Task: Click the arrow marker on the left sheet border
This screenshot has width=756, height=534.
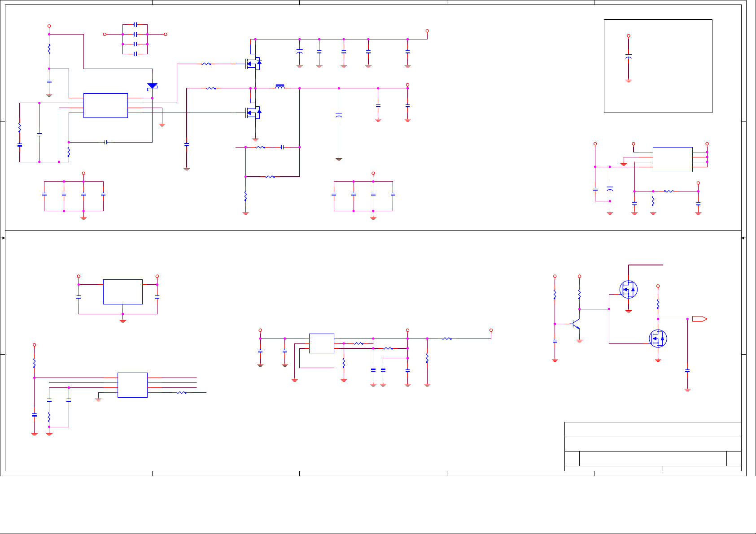Action: point(3,238)
